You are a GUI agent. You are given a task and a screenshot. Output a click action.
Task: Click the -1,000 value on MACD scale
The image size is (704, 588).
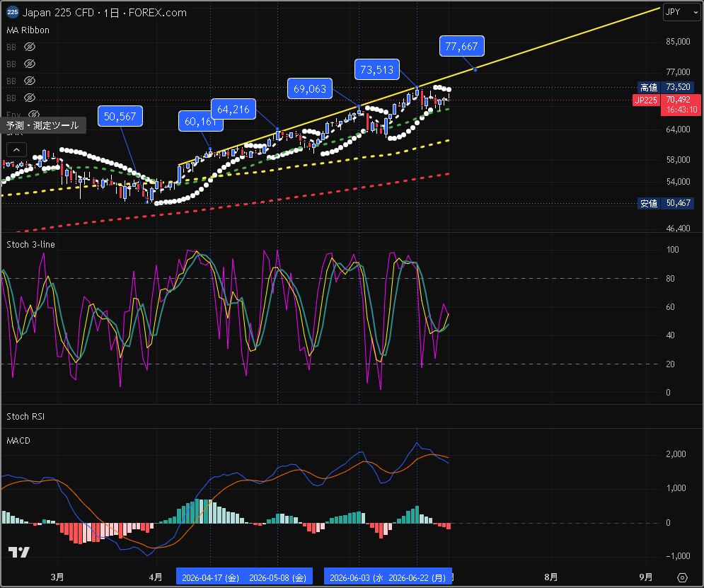point(678,556)
